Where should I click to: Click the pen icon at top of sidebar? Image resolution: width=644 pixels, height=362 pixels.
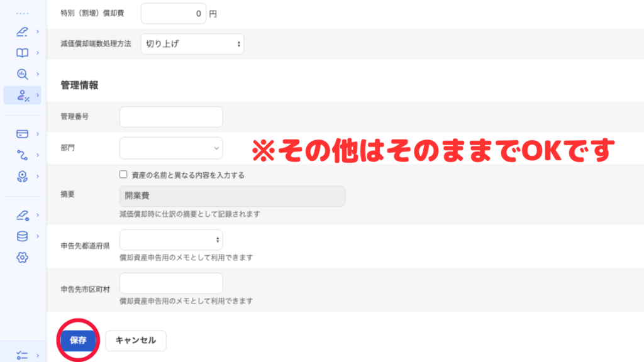[22, 31]
